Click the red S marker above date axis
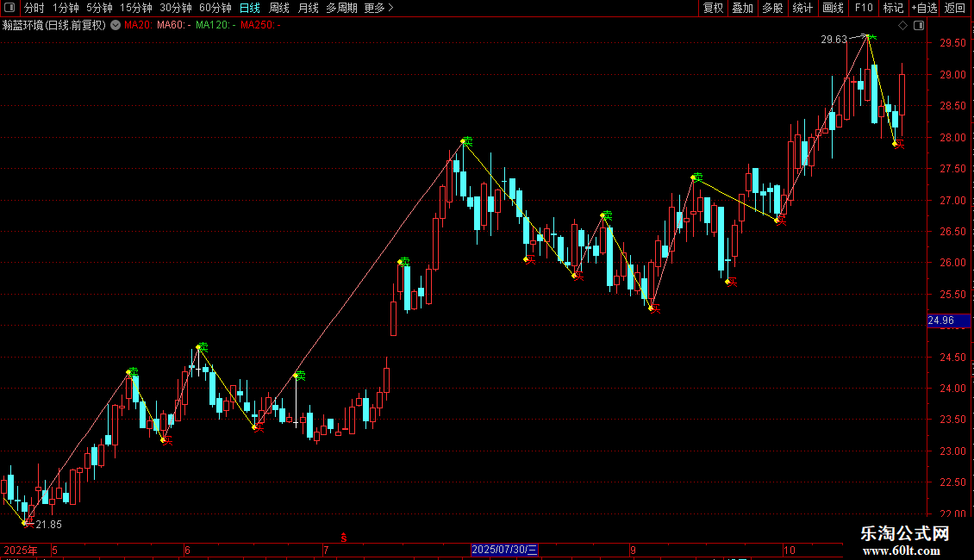This screenshot has width=974, height=560. (x=344, y=538)
